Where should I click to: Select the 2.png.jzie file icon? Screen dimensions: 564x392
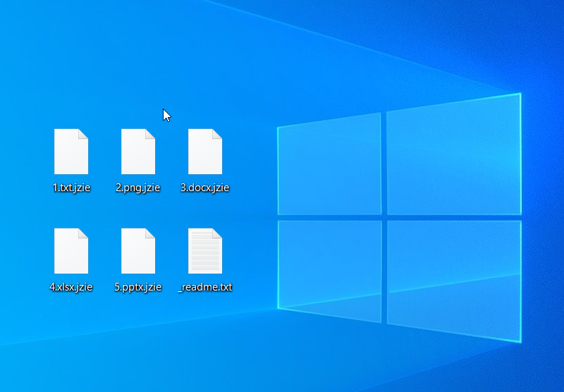tap(138, 152)
